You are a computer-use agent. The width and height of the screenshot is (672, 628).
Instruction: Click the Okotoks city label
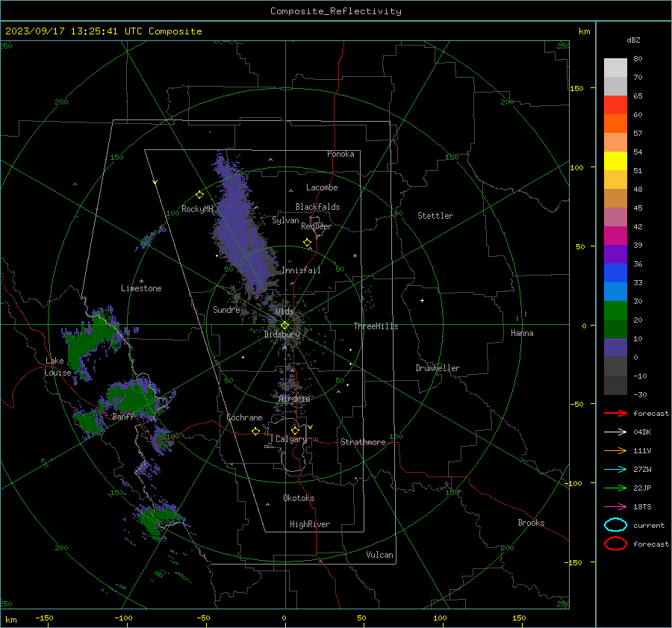[299, 498]
